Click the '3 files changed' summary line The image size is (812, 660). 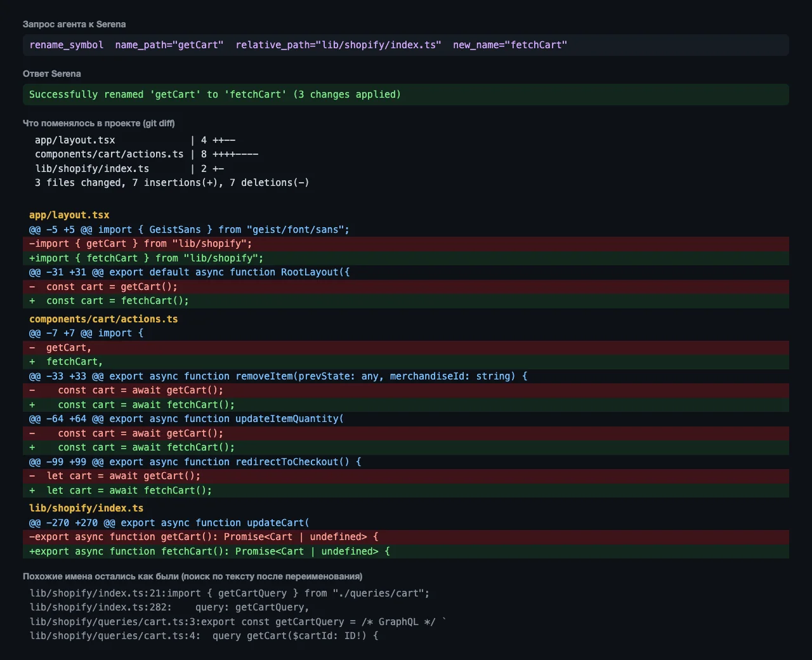click(x=172, y=183)
